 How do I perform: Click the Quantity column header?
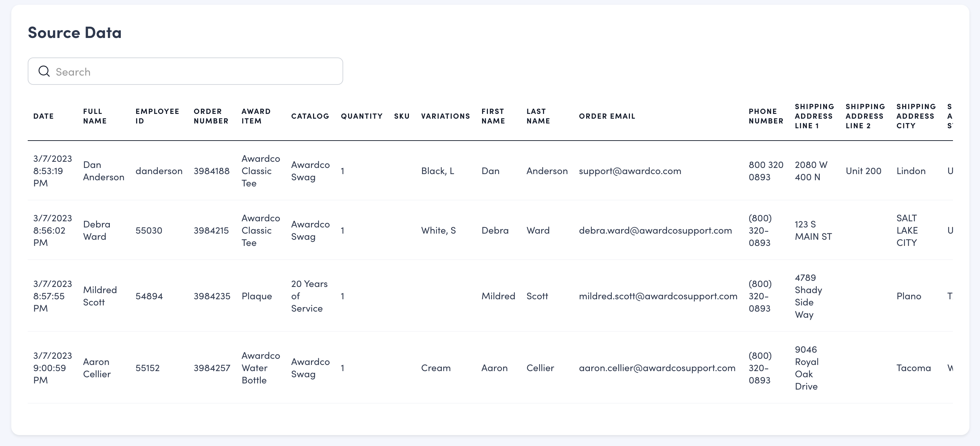361,116
